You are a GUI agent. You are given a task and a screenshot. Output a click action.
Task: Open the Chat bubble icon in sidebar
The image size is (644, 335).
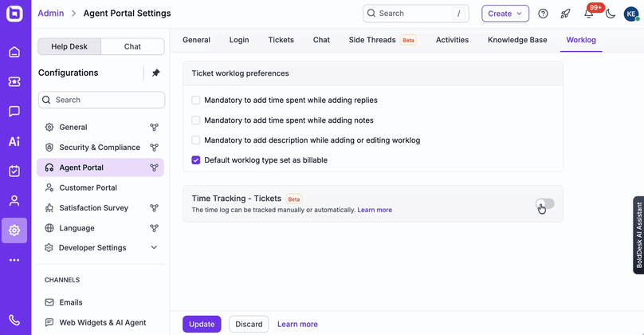pos(14,112)
